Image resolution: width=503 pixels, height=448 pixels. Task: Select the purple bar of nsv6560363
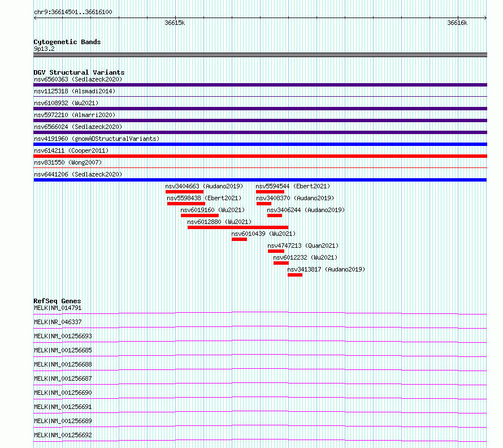260,85
